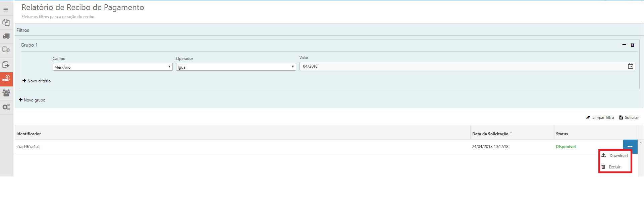Screen dimensions: 644x224
Task: Add a Novo grupo
Action: 32,100
